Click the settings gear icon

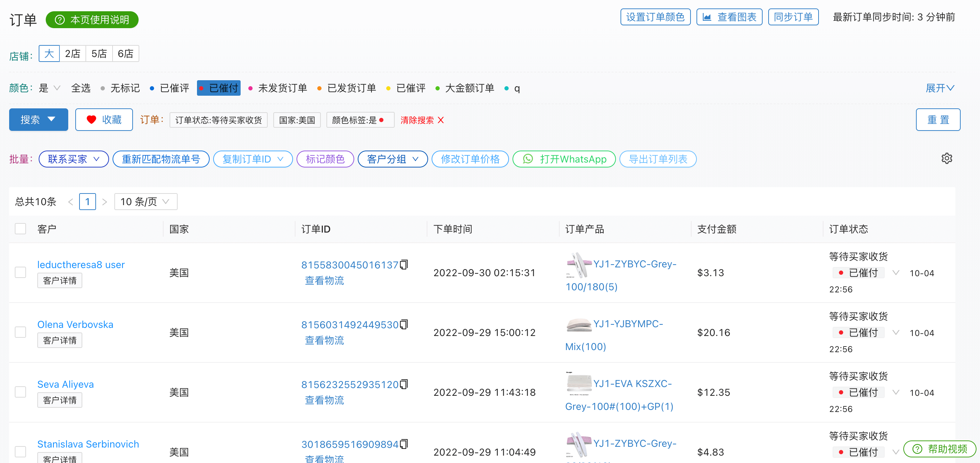click(x=946, y=158)
